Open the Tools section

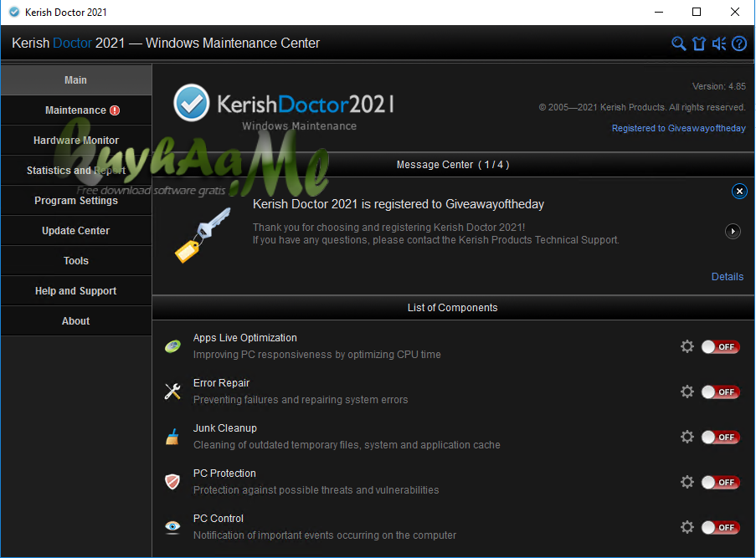76,261
